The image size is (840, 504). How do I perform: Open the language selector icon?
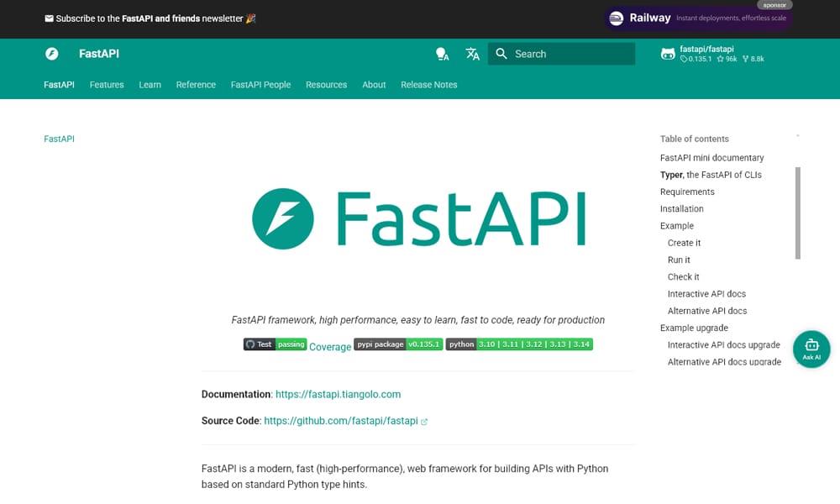click(472, 54)
